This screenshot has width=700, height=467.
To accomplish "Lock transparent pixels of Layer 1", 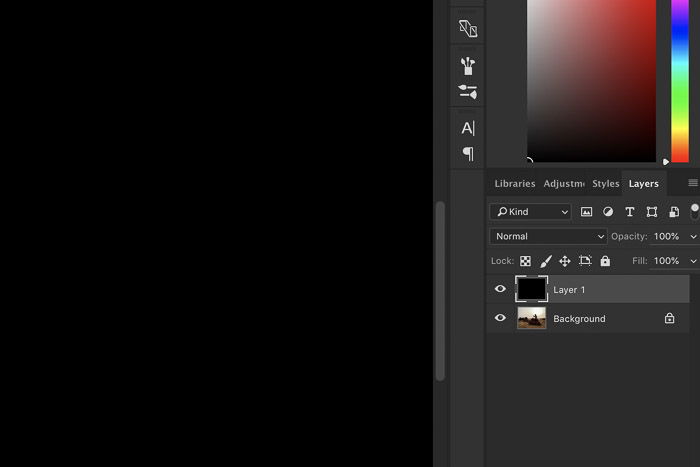I will tap(525, 261).
